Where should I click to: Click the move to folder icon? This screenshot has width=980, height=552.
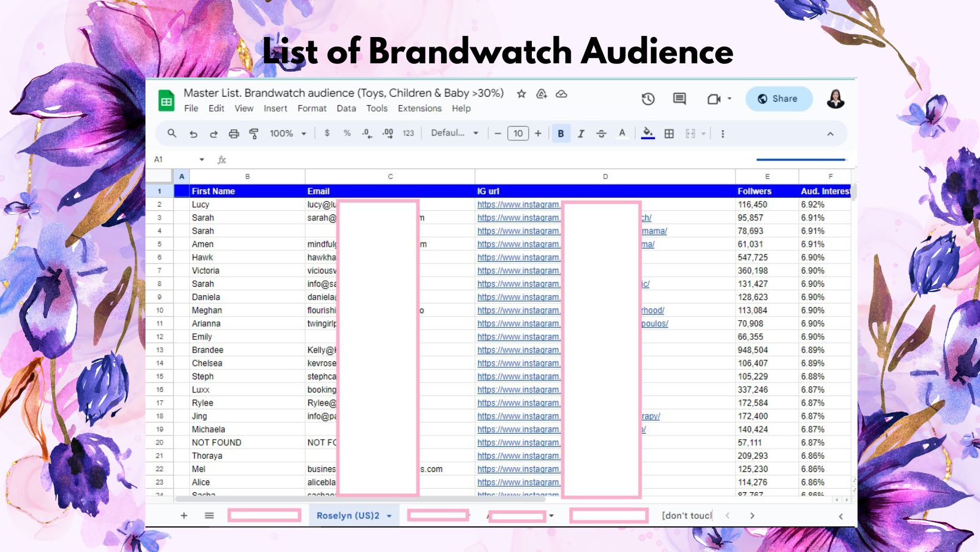pyautogui.click(x=541, y=94)
